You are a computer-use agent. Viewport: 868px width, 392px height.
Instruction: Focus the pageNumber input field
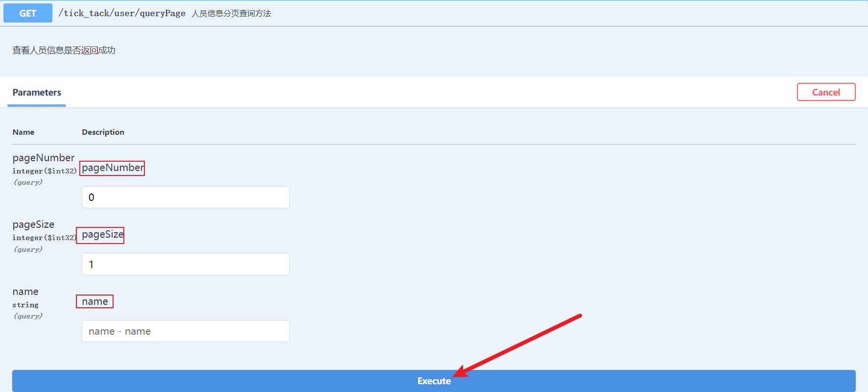tap(186, 197)
